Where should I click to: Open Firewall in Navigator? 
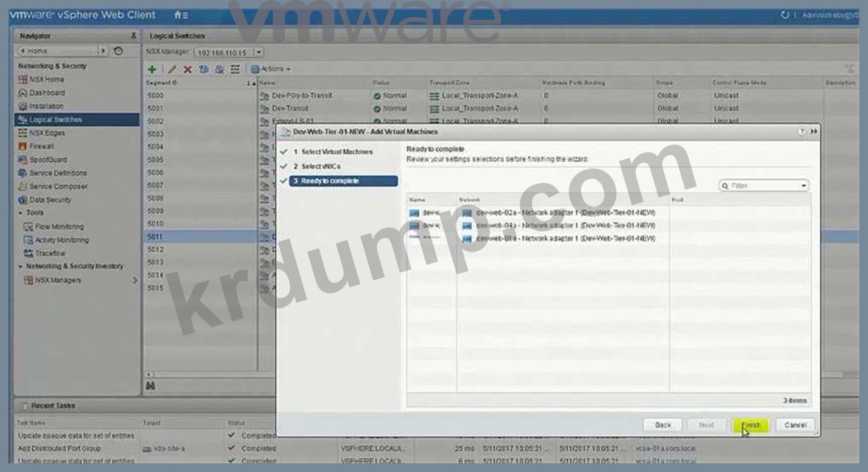coord(41,147)
